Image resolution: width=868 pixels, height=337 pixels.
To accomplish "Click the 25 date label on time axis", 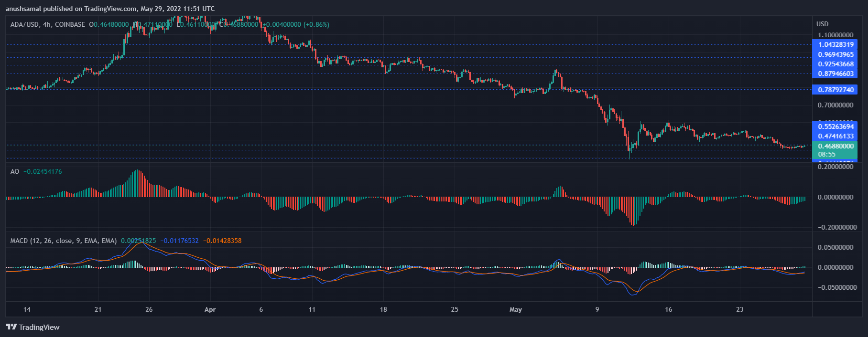I will click(x=455, y=309).
